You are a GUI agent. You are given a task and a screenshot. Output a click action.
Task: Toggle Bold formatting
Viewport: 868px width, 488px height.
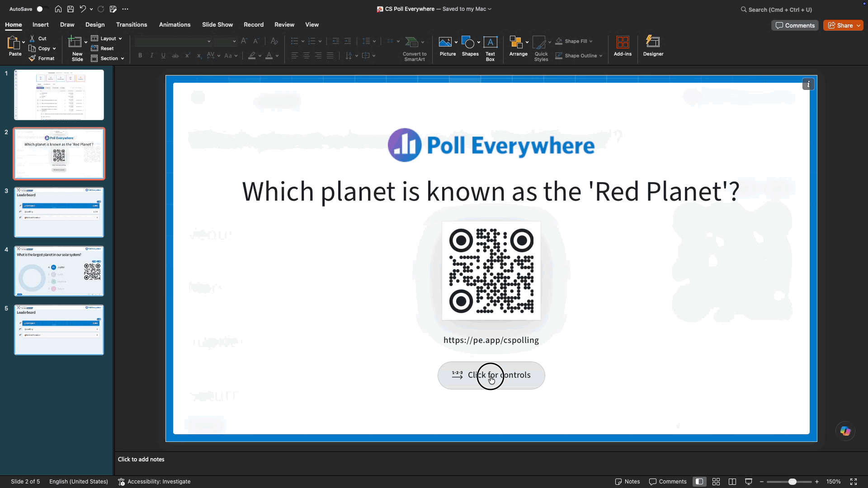pos(140,56)
